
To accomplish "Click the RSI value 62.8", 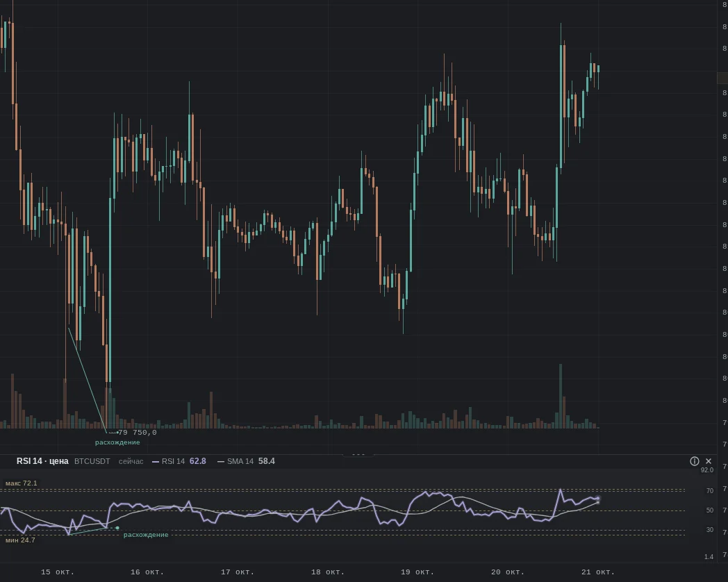I will pyautogui.click(x=198, y=461).
